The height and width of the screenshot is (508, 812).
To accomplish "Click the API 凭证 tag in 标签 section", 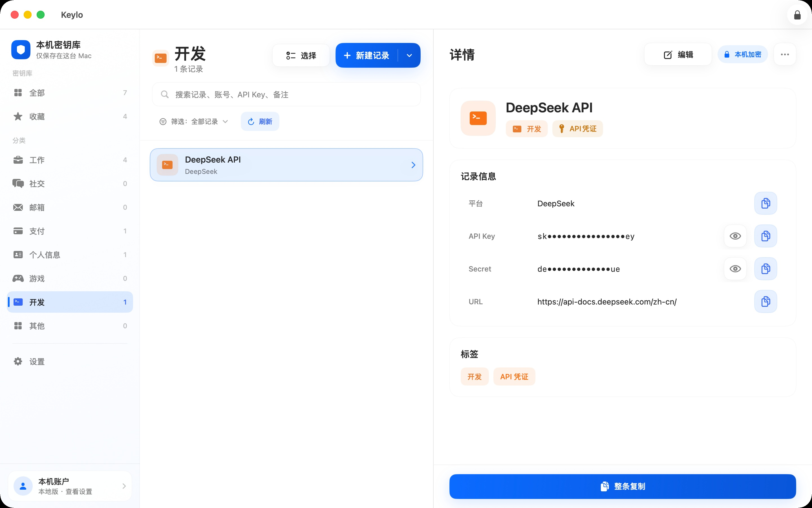I will coord(514,377).
